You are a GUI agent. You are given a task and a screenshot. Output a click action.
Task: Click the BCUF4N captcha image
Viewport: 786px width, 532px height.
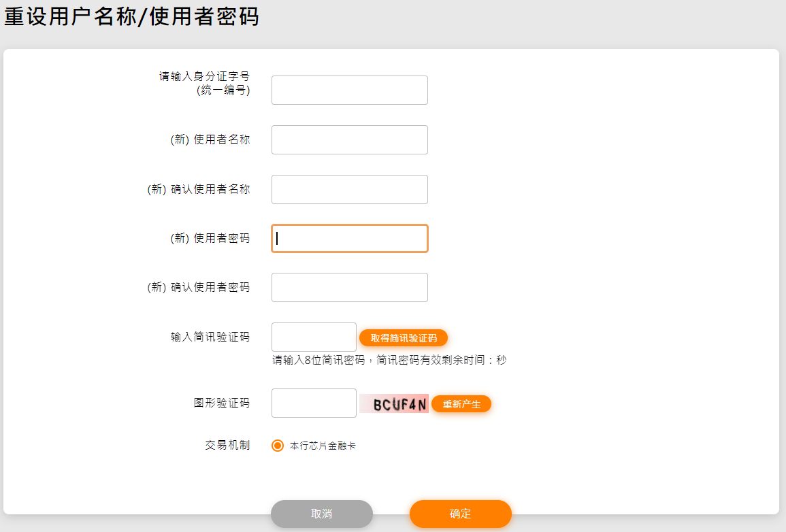(x=394, y=404)
